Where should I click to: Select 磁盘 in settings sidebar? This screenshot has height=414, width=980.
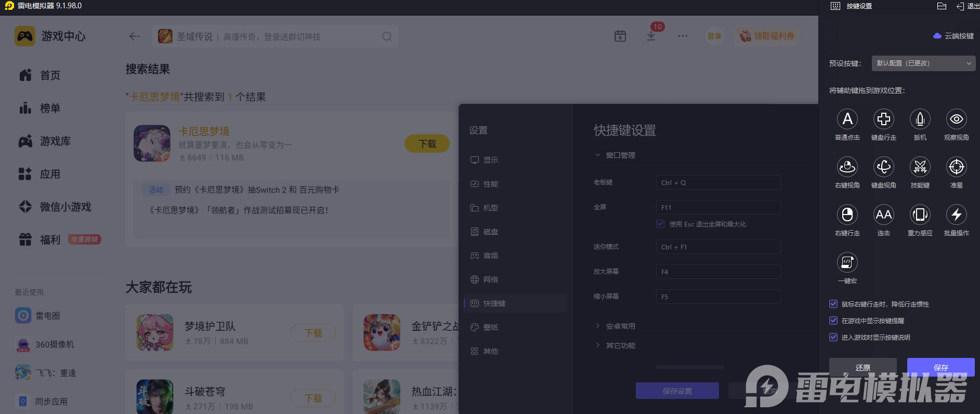click(x=515, y=232)
